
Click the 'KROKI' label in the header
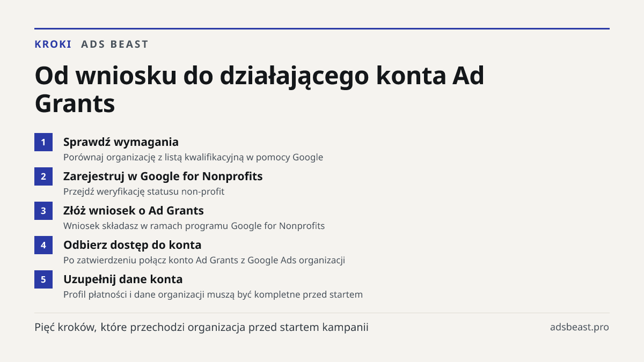[53, 45]
